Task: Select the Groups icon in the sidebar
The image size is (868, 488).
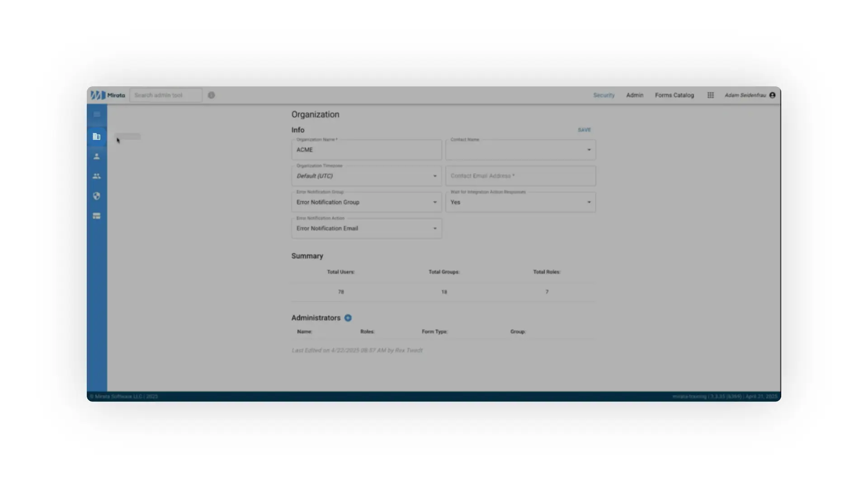Action: click(x=96, y=176)
